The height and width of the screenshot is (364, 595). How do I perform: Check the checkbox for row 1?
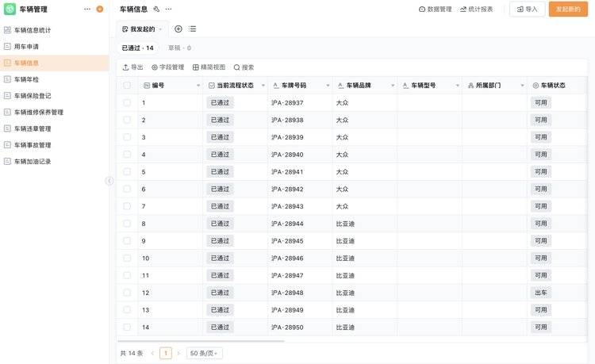(127, 103)
